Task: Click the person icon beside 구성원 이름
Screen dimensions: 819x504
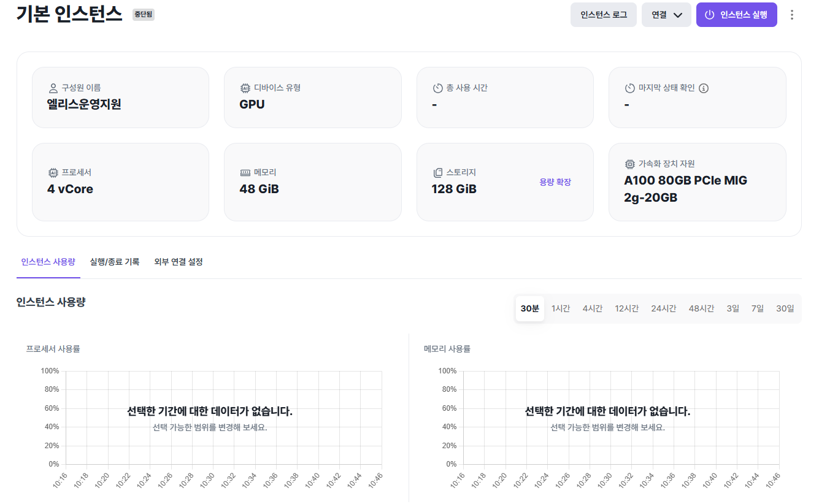Action: pyautogui.click(x=53, y=88)
